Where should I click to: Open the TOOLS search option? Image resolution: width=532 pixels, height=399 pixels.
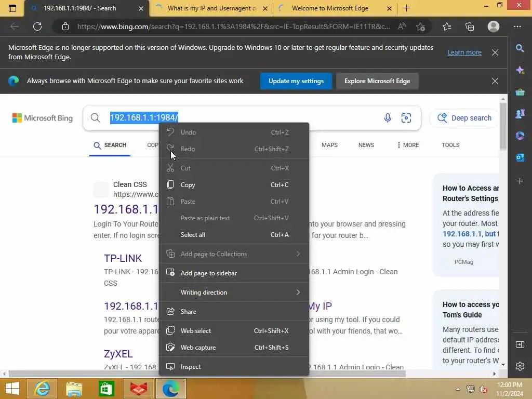[x=450, y=145]
